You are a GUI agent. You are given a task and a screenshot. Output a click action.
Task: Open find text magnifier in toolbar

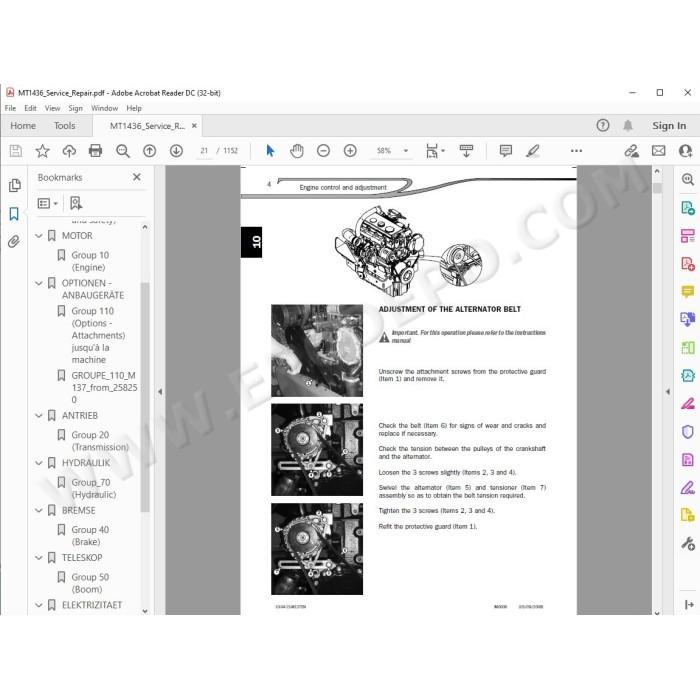pyautogui.click(x=123, y=151)
